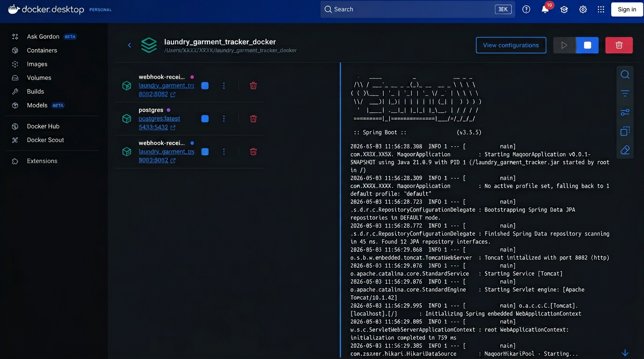This screenshot has height=359, width=644.
Task: Open the Extensions section
Action: [x=42, y=161]
